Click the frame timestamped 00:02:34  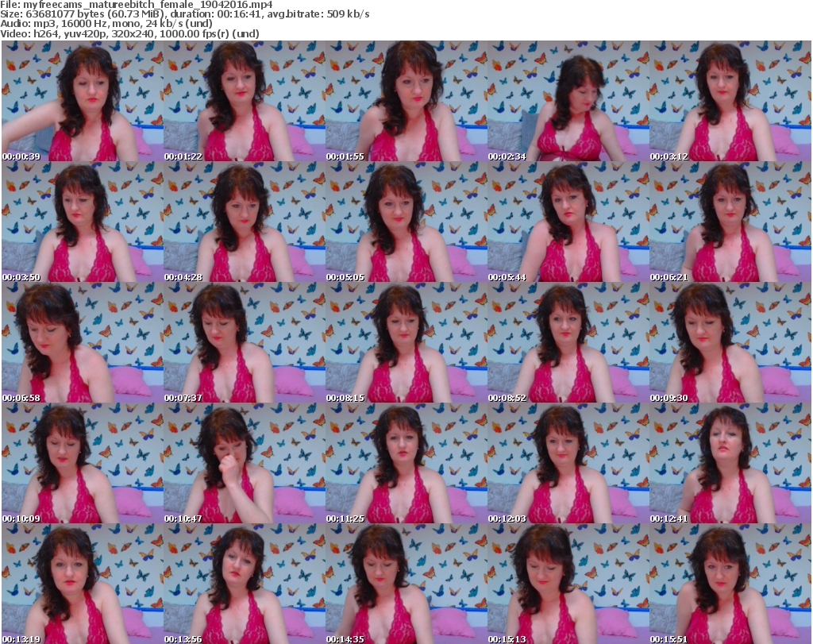pyautogui.click(x=568, y=101)
